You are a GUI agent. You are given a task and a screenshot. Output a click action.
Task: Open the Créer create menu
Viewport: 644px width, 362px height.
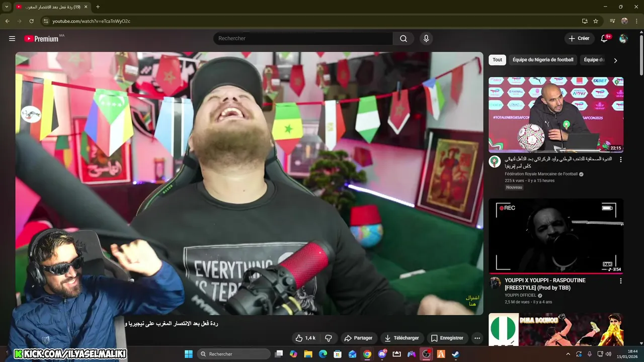579,39
